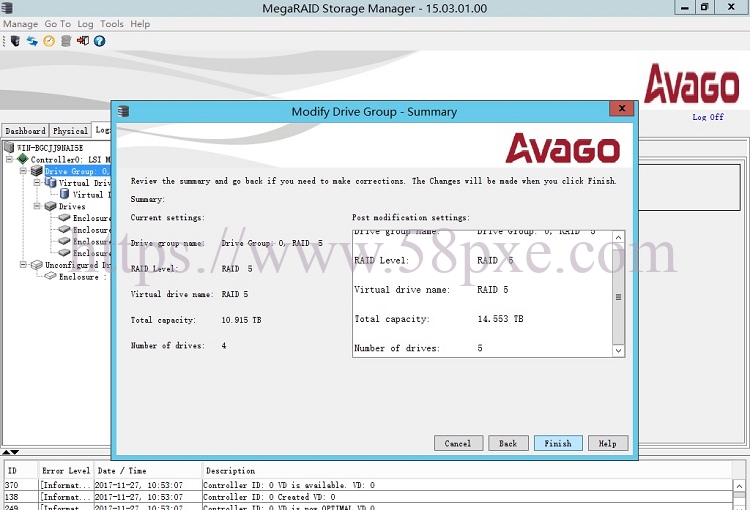Select the WIN-BGCJJ9NAI5E server node
The image size is (750, 510).
(x=50, y=148)
